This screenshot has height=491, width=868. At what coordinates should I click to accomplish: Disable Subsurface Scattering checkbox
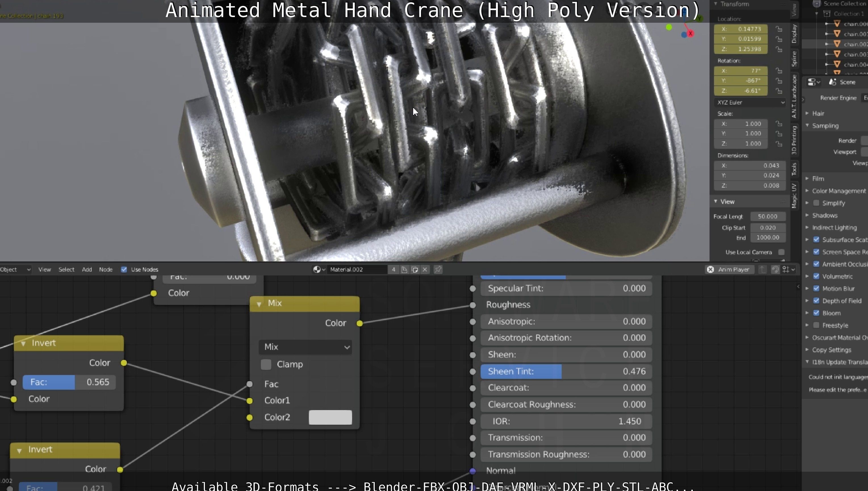pyautogui.click(x=816, y=240)
